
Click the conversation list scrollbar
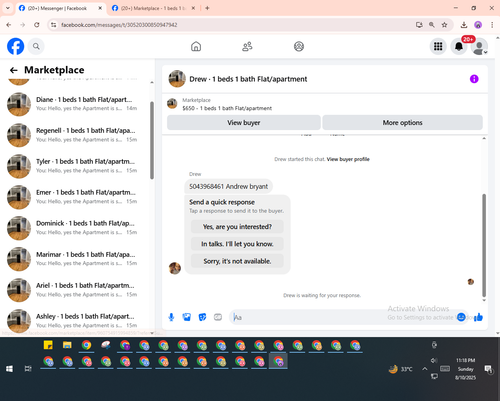152,140
